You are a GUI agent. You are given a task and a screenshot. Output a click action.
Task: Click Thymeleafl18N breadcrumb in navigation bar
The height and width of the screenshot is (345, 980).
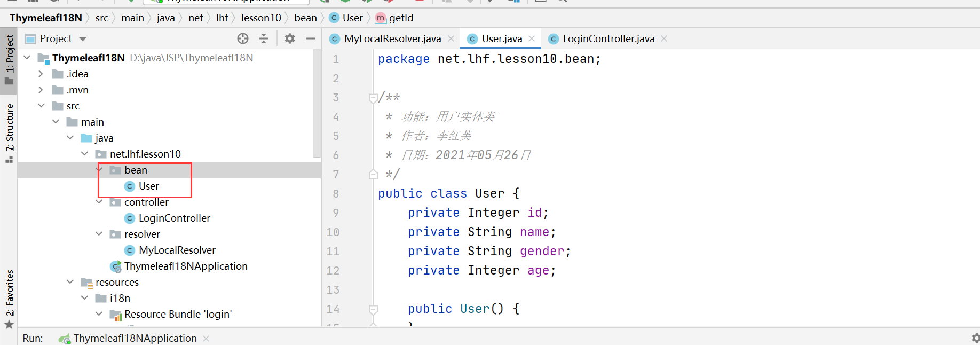coord(46,18)
